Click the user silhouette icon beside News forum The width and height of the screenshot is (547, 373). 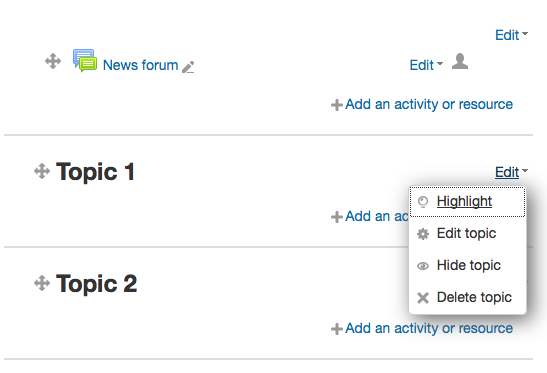tap(460, 61)
